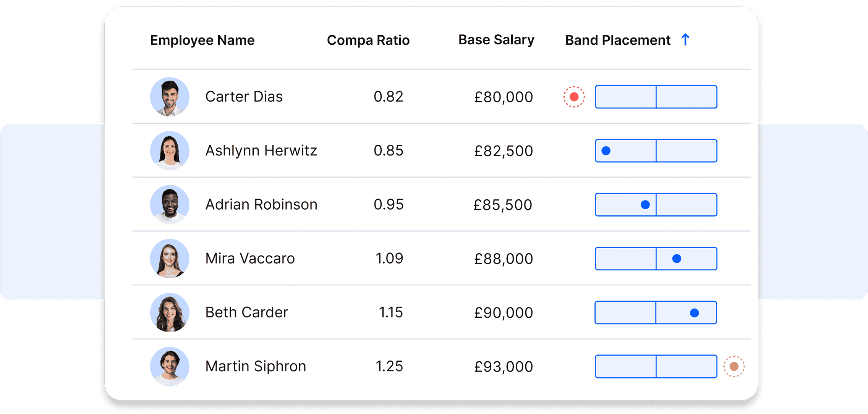Screen dimensions: 868x414
Task: Click Mira Vaccaro's profile avatar
Action: point(170,259)
